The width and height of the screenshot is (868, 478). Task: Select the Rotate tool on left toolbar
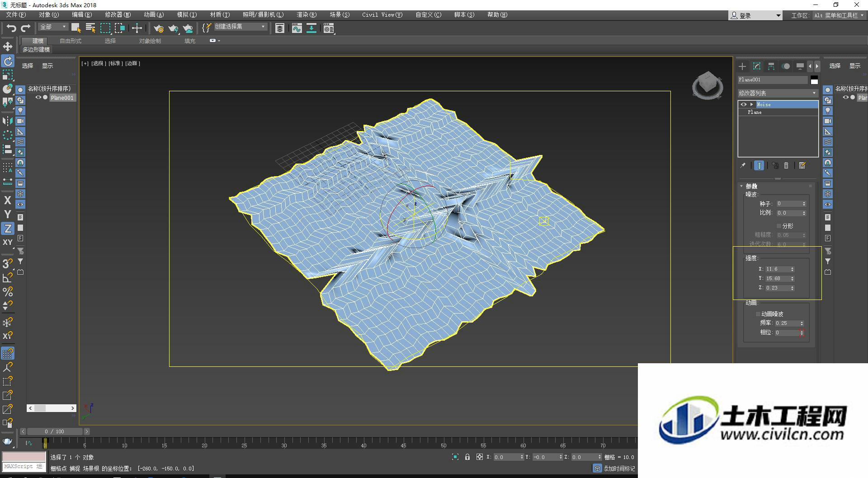point(8,61)
